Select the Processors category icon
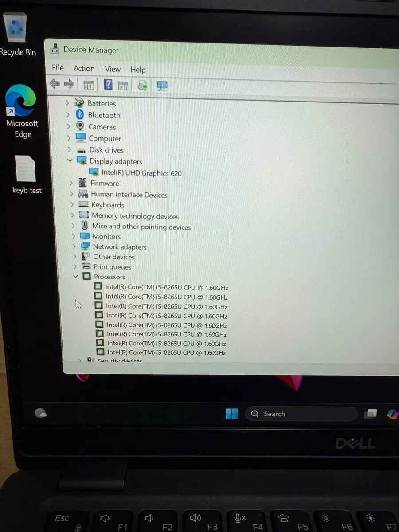The width and height of the screenshot is (399, 532). (86, 276)
